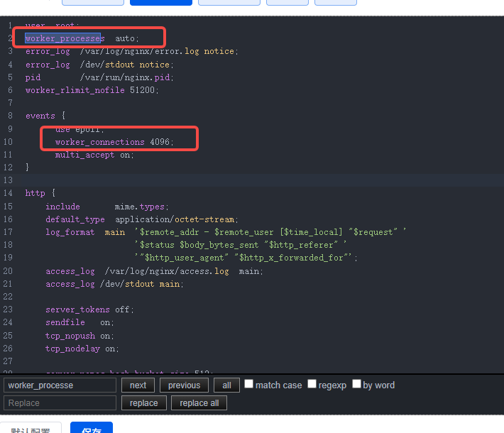
Task: Click into the Replace text field
Action: pos(60,403)
